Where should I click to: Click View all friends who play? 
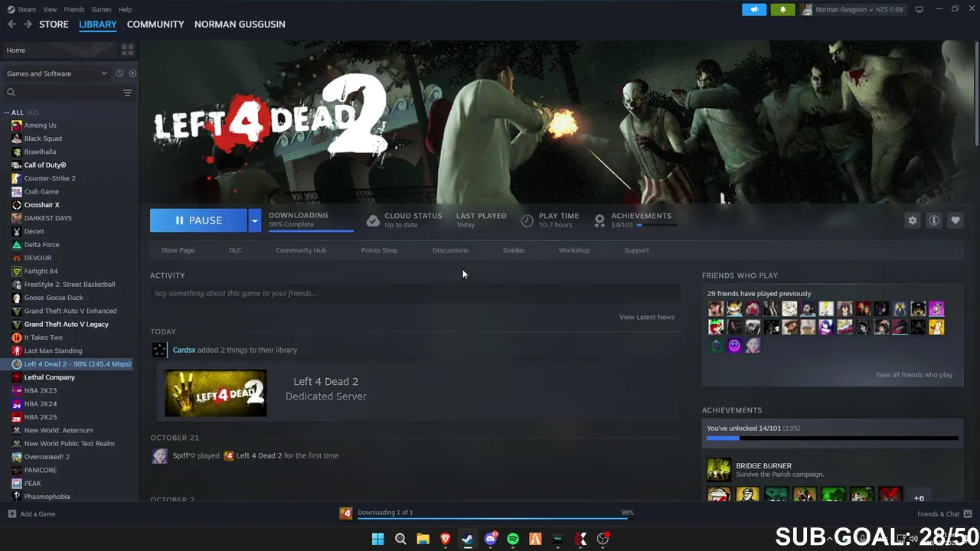click(x=913, y=375)
